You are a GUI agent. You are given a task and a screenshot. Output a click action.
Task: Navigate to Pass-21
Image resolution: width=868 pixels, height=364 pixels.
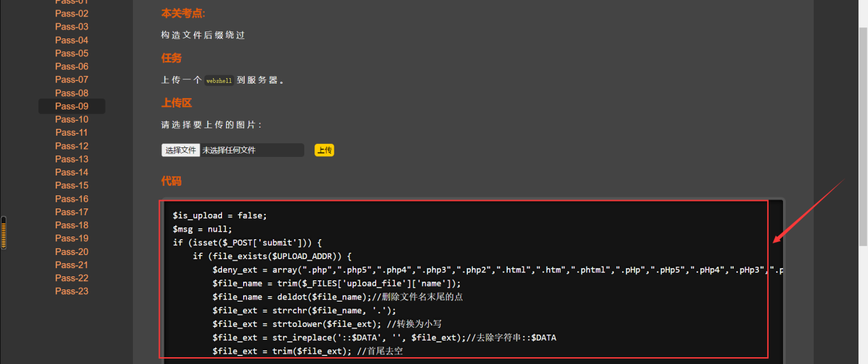click(x=72, y=265)
